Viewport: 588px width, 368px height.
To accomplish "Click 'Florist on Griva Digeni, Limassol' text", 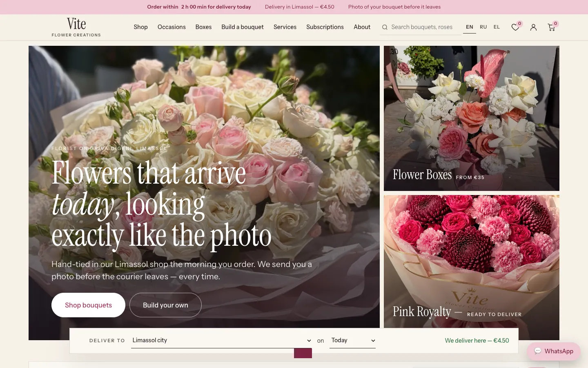I will click(x=109, y=148).
